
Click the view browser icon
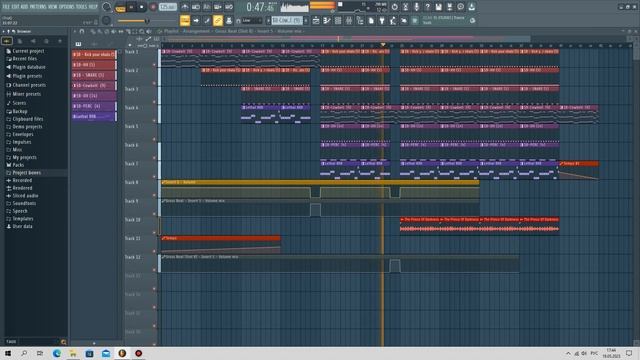[x=360, y=20]
